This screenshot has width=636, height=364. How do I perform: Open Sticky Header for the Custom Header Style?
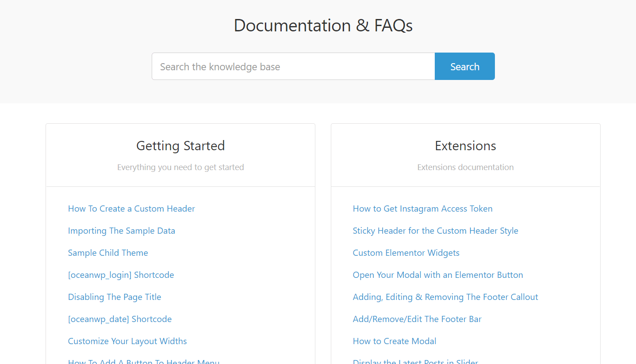click(x=435, y=231)
